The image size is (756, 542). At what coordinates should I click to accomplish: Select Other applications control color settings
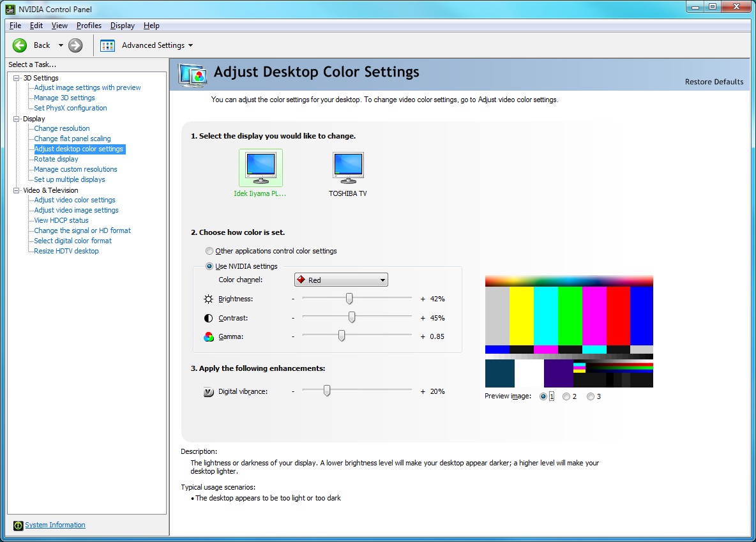209,251
